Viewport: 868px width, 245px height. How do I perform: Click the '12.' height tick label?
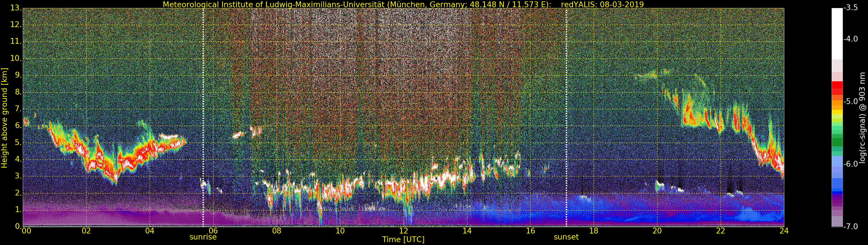(x=16, y=24)
